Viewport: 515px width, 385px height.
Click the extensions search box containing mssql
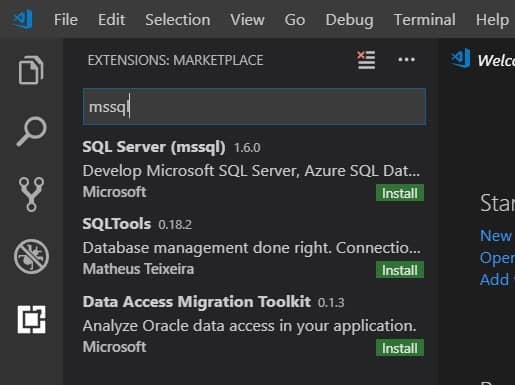coord(254,107)
